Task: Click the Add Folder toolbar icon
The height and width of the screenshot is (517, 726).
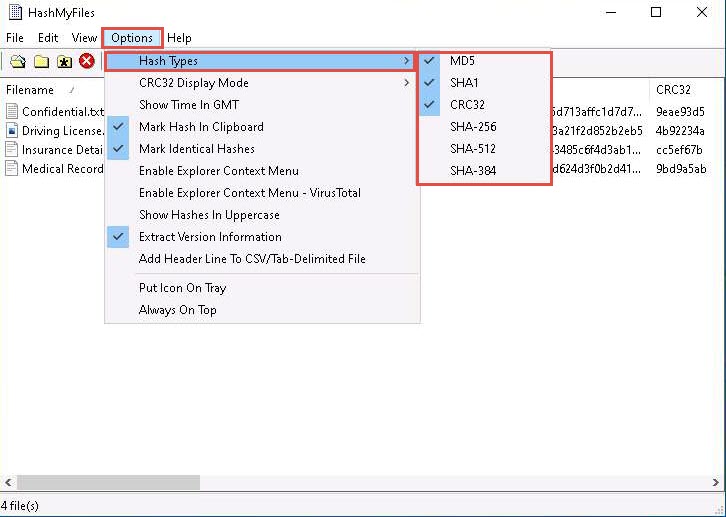Action: 41,62
